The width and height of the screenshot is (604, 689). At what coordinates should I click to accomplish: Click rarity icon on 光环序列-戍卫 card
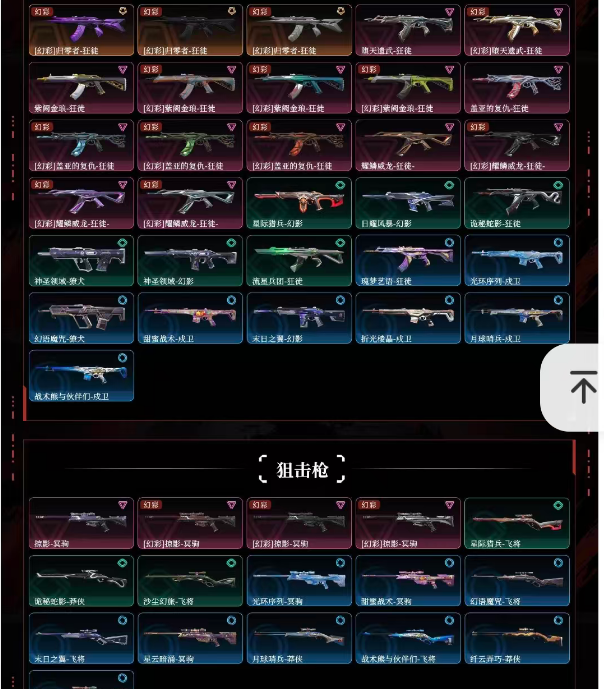tap(558, 243)
